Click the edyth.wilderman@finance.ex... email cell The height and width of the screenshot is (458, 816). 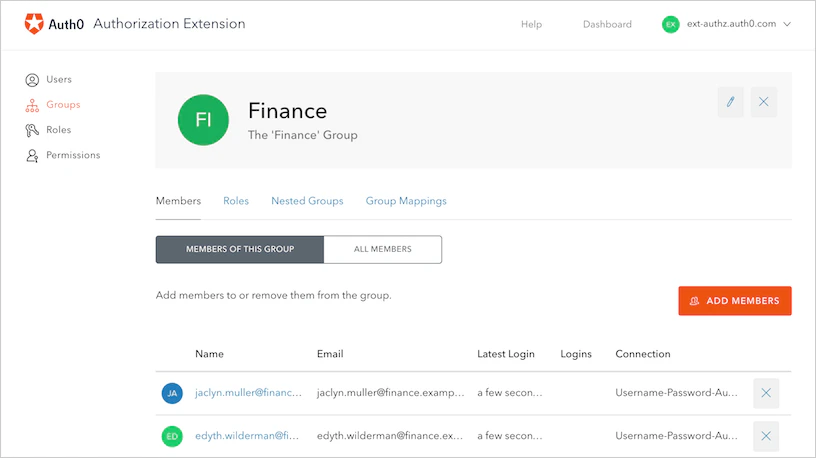pos(390,436)
